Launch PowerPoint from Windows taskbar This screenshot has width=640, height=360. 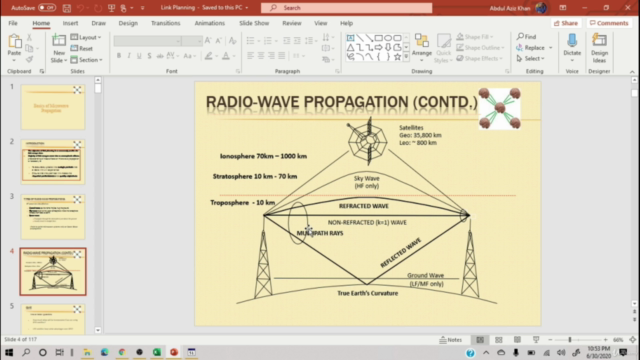tap(174, 352)
